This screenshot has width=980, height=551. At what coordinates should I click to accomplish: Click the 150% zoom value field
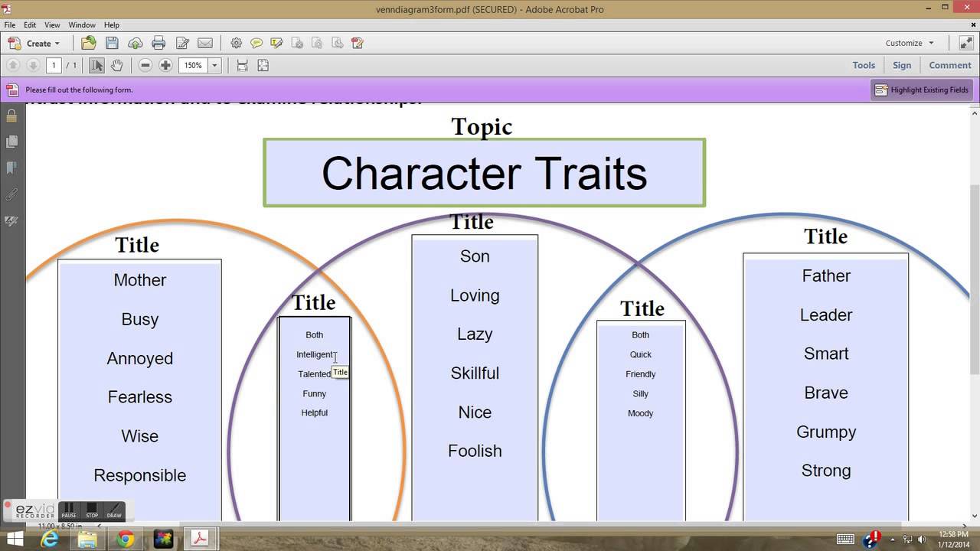[x=194, y=66]
